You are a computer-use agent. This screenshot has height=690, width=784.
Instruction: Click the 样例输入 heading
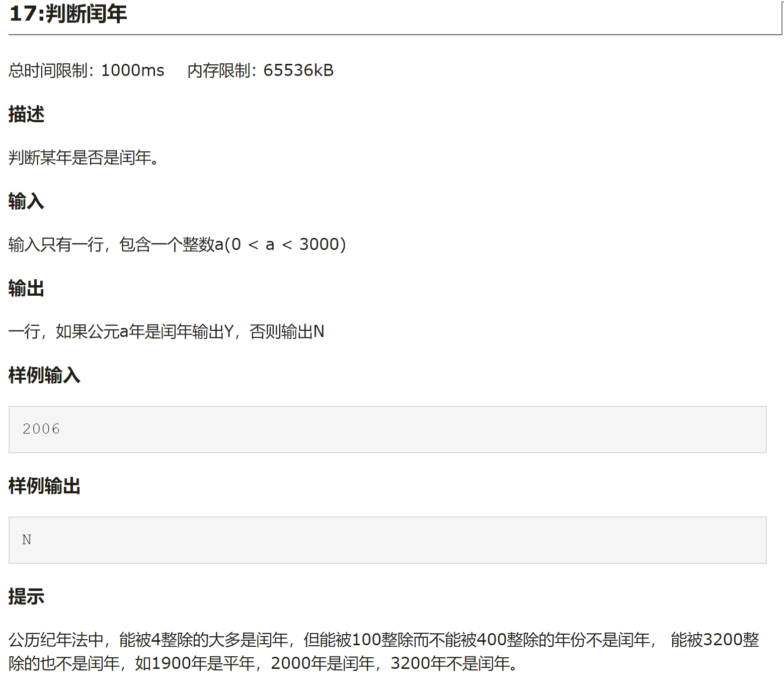click(44, 375)
